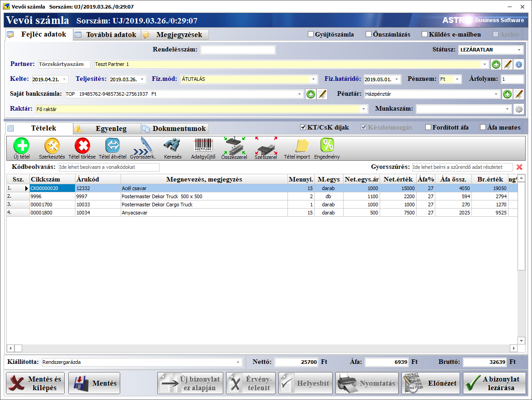Switch to Egyenleg tab
Image resolution: width=532 pixels, height=400 pixels.
coord(107,129)
